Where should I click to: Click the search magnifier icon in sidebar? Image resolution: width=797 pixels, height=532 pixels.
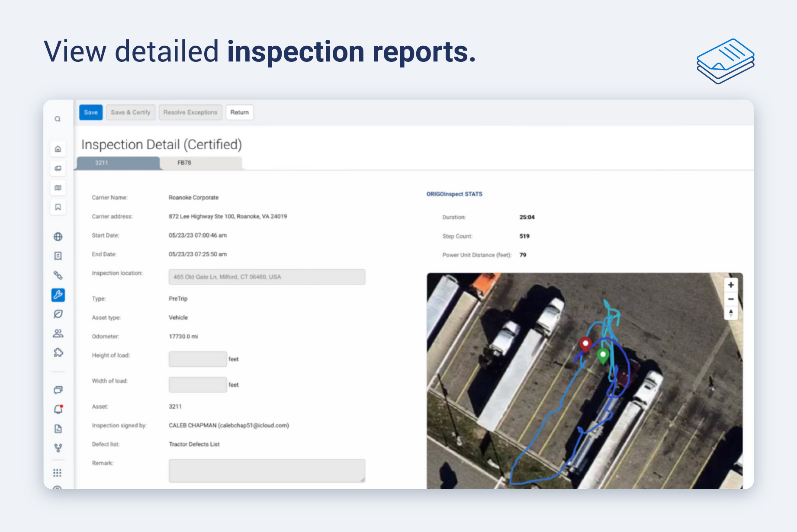(58, 119)
